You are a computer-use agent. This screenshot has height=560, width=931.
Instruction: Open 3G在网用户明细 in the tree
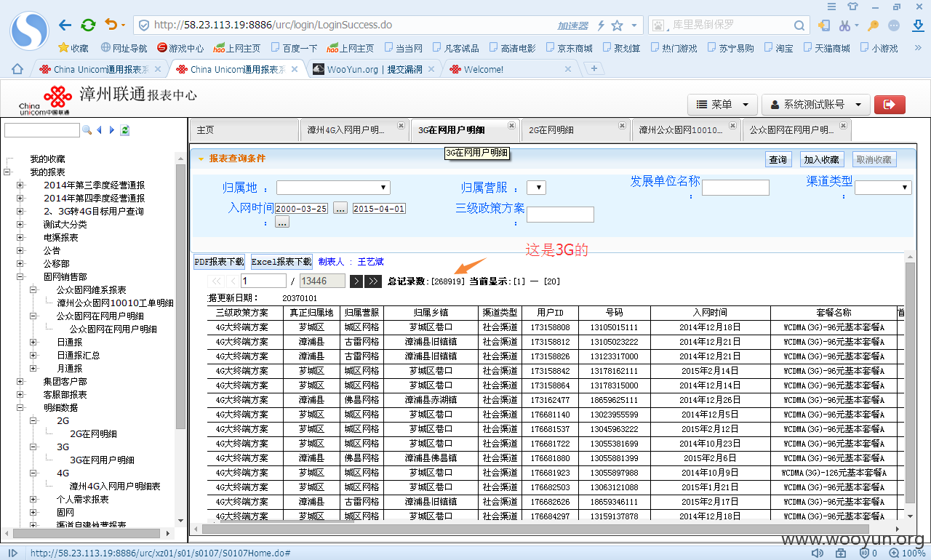[x=102, y=460]
